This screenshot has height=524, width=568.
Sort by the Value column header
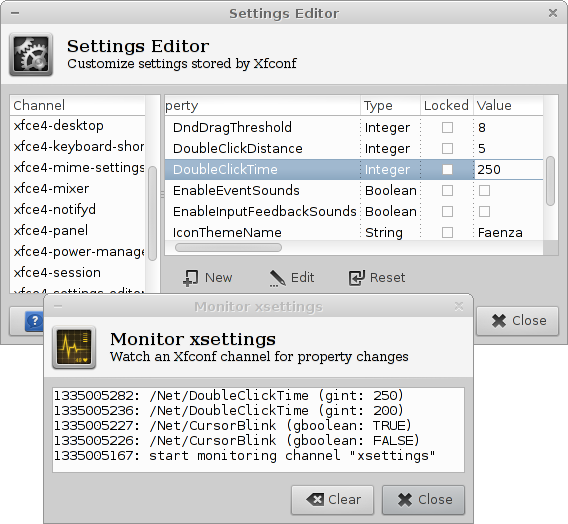click(x=508, y=106)
